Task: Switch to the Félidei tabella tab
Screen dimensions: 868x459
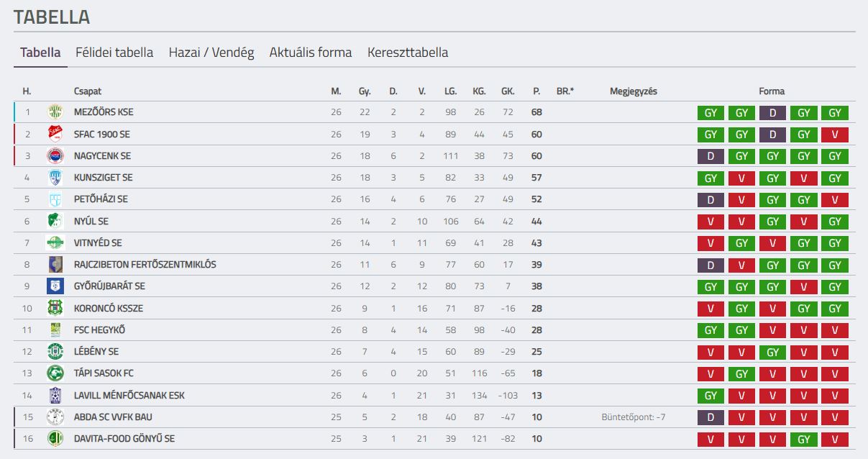Action: (114, 53)
